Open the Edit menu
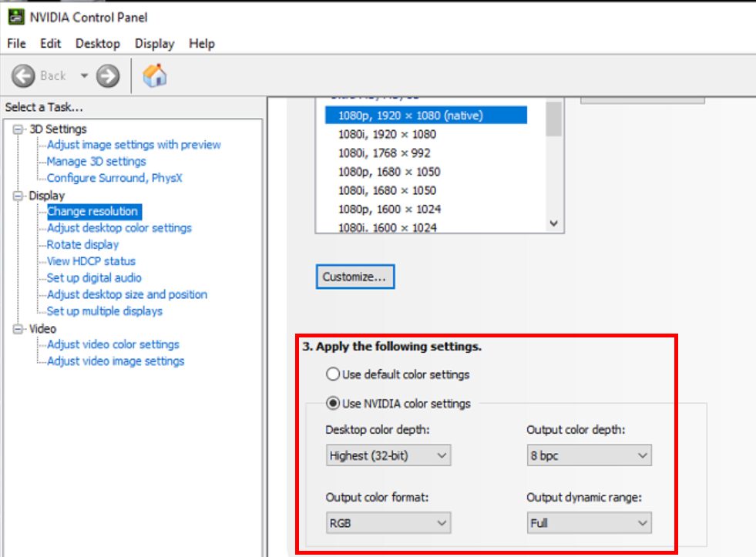Image resolution: width=756 pixels, height=557 pixels. click(51, 43)
